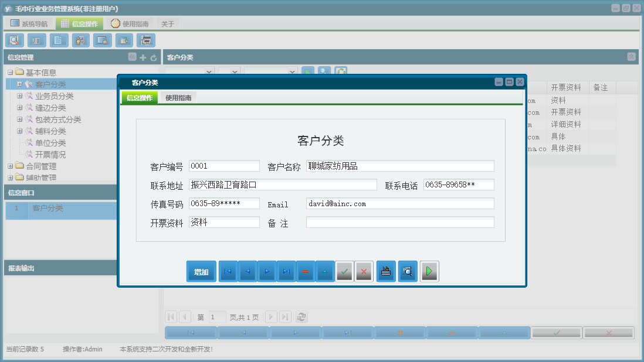
Task: Click the second main toolbar icon with list lines
Action: click(x=36, y=40)
